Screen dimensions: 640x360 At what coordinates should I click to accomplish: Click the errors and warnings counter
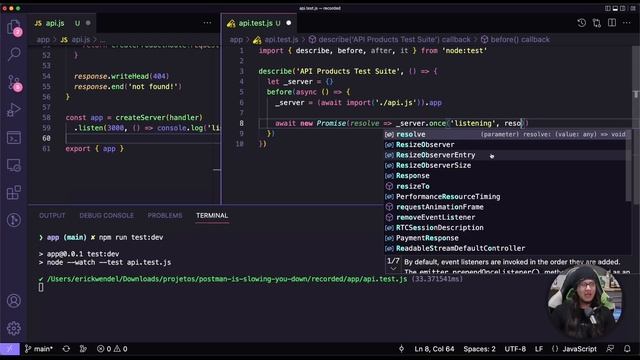[112, 349]
